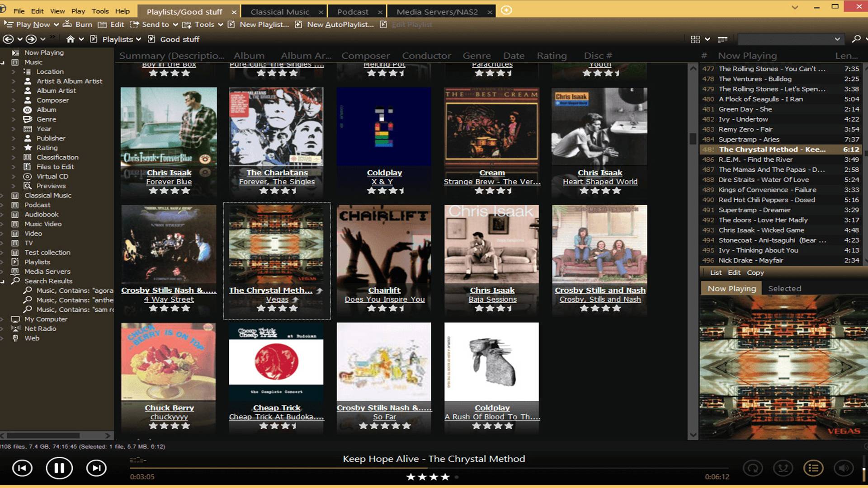Click the Home icon in the navigation bar

tap(70, 39)
